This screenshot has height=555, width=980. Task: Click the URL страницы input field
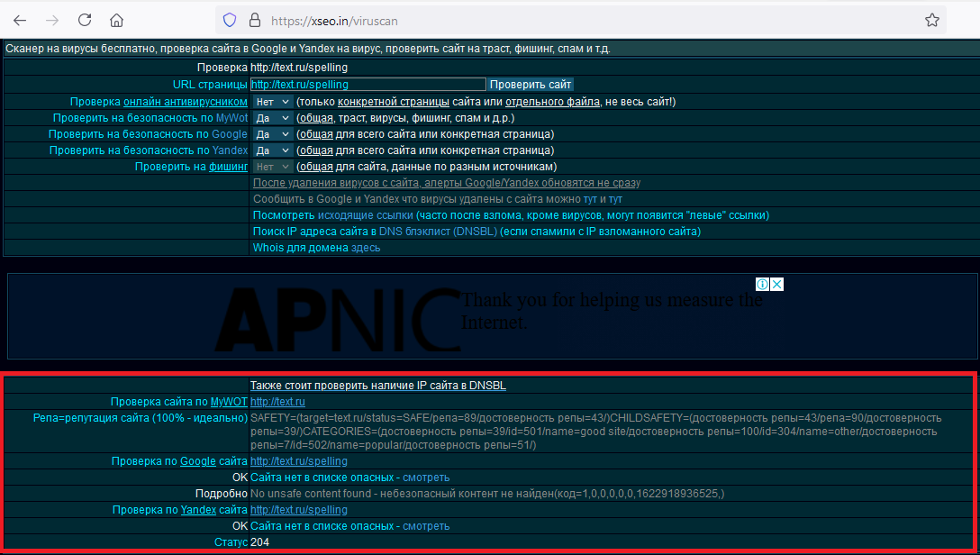tap(367, 84)
